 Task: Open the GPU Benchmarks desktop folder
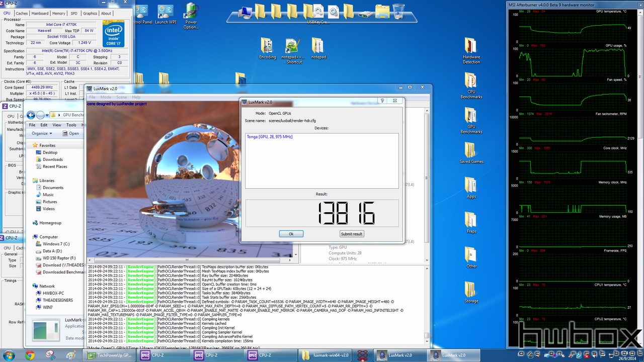471,121
